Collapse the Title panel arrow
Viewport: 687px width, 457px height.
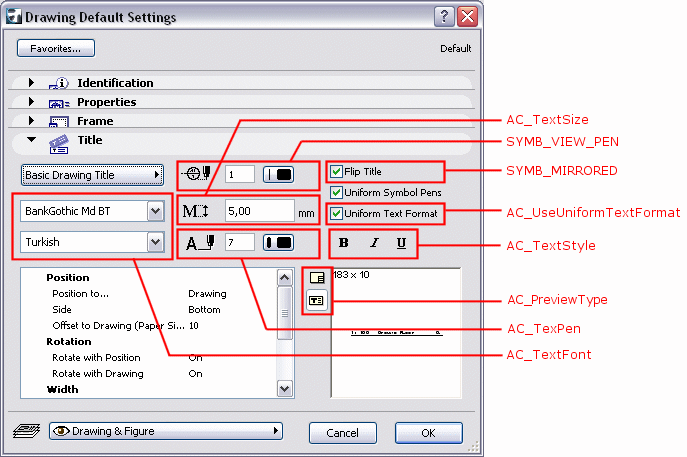31,140
